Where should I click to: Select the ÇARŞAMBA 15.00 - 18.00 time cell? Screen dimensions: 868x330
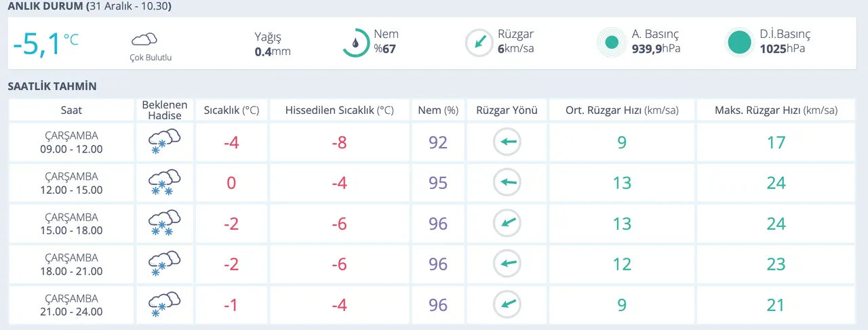71,224
